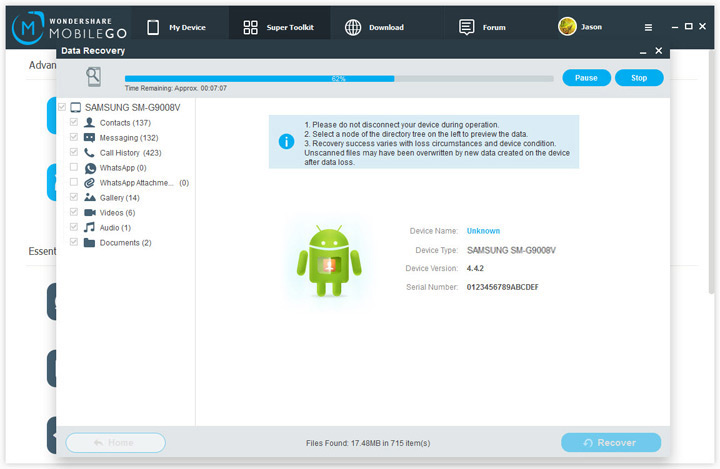
Task: Click the Home button
Action: 115,442
